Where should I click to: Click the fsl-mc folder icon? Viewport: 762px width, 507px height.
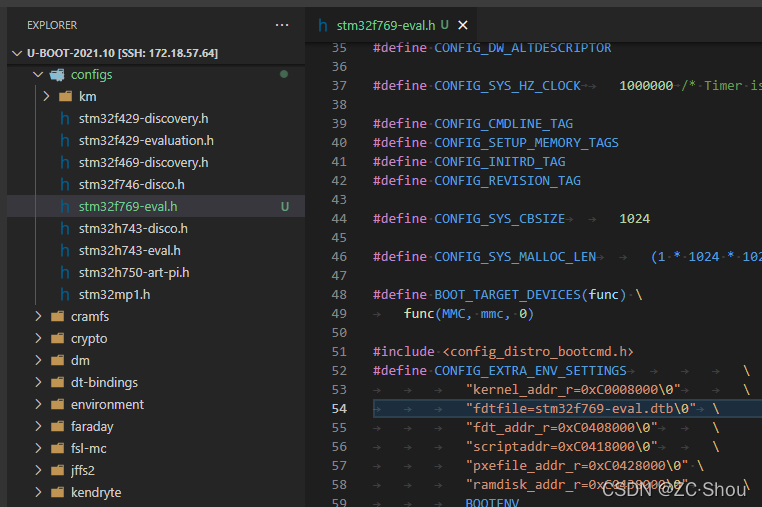coord(57,448)
